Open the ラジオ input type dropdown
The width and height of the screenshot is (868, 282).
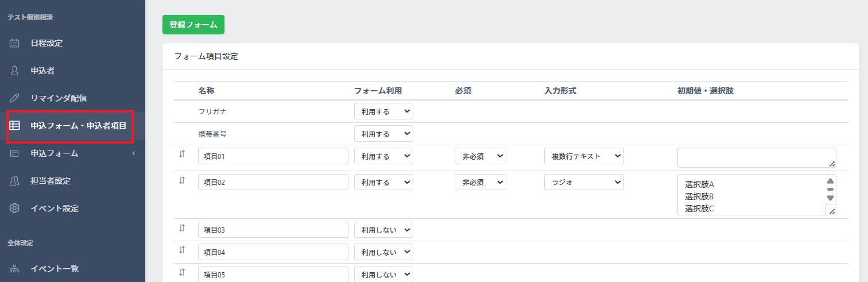[x=584, y=182]
